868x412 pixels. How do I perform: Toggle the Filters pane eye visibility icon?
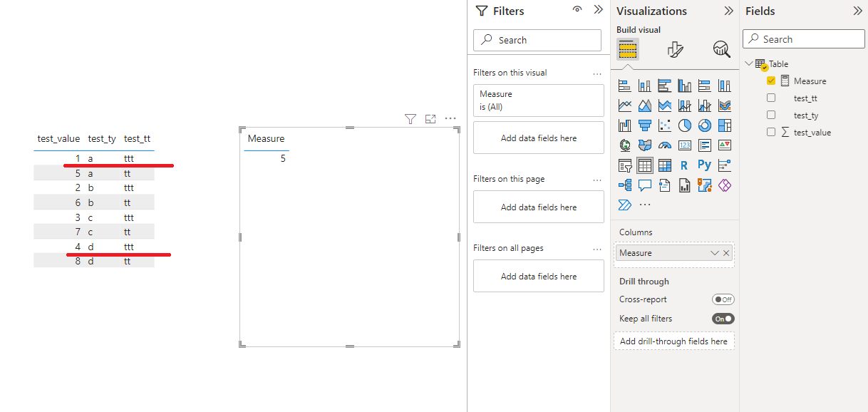pyautogui.click(x=577, y=10)
